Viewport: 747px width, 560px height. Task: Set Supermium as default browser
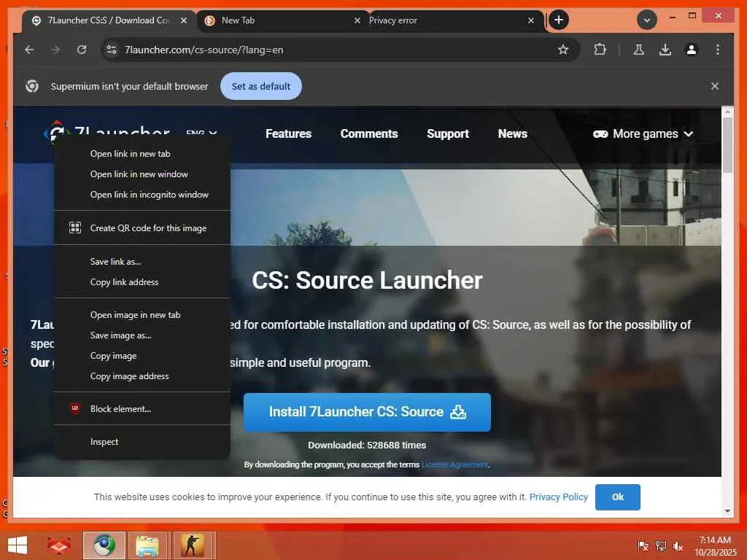[x=260, y=86]
